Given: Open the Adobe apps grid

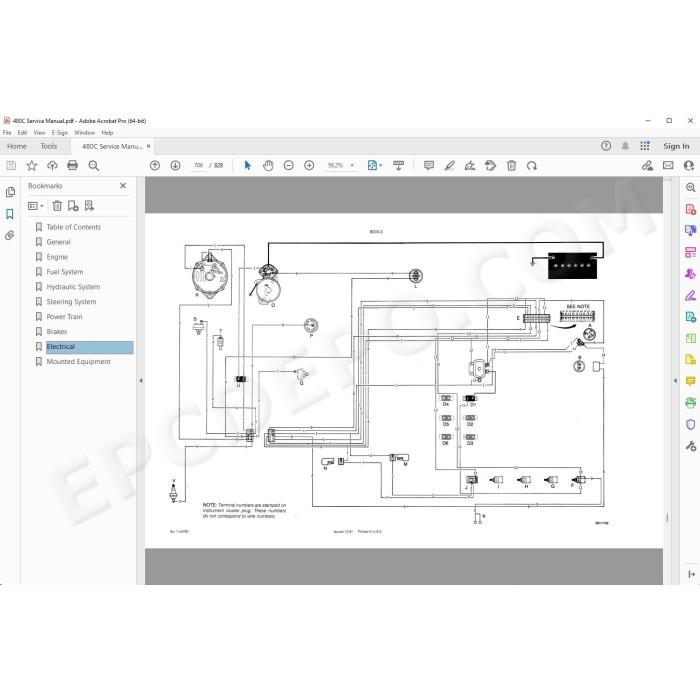Looking at the screenshot, I should [645, 146].
